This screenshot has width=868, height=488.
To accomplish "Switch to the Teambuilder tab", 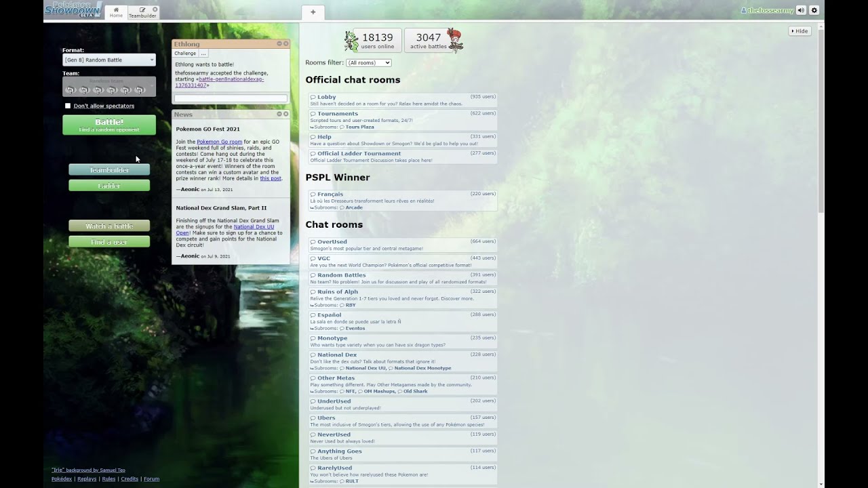I will (x=142, y=12).
